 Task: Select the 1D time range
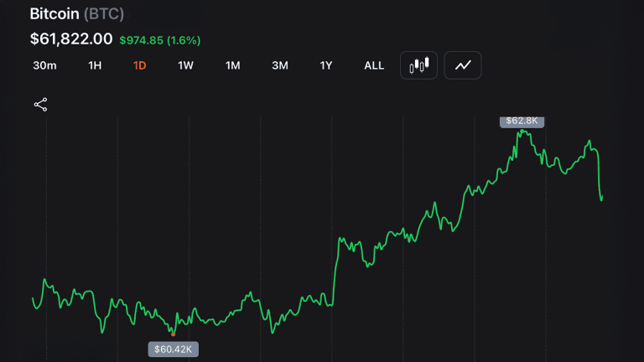tap(140, 65)
